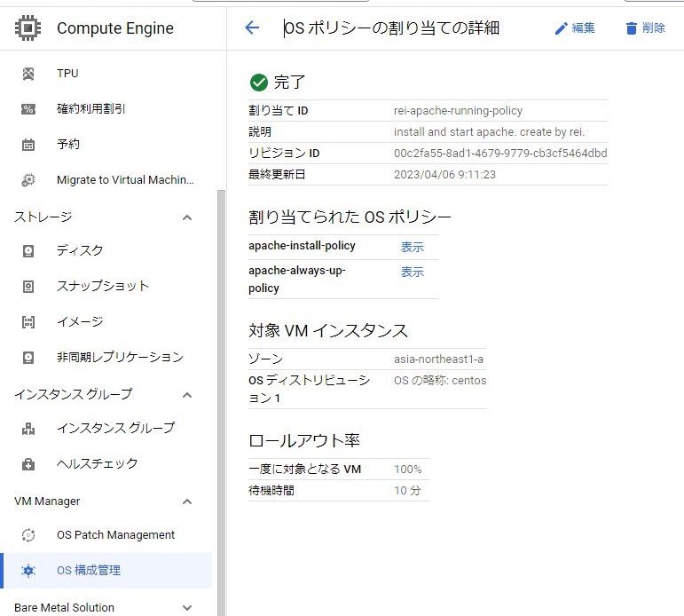Viewport: 684px width, 616px height.
Task: Click the Compute Engine chip logo
Action: tap(28, 28)
